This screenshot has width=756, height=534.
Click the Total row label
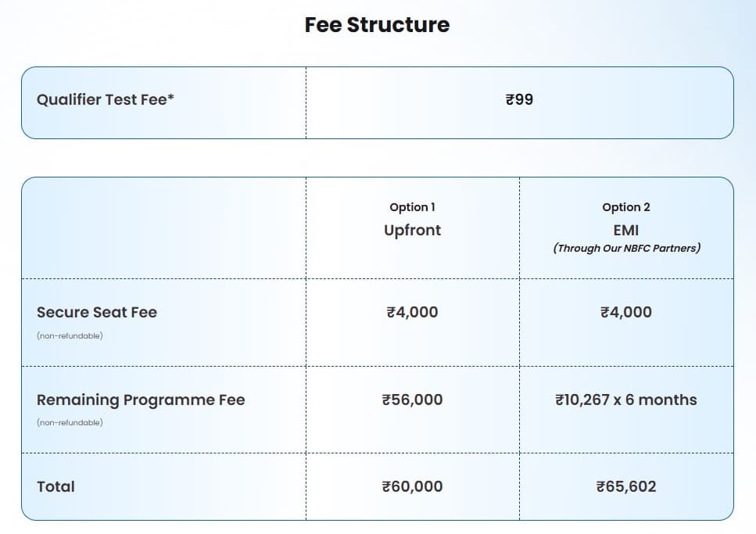tap(56, 486)
